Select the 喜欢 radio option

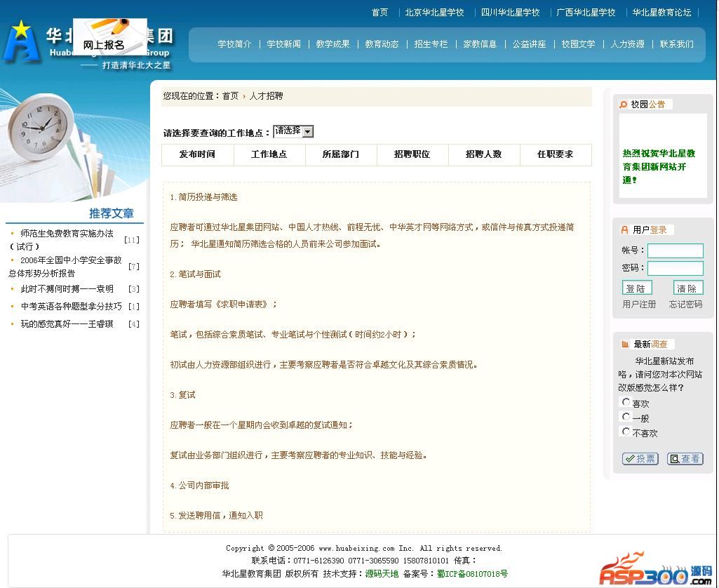coord(626,402)
